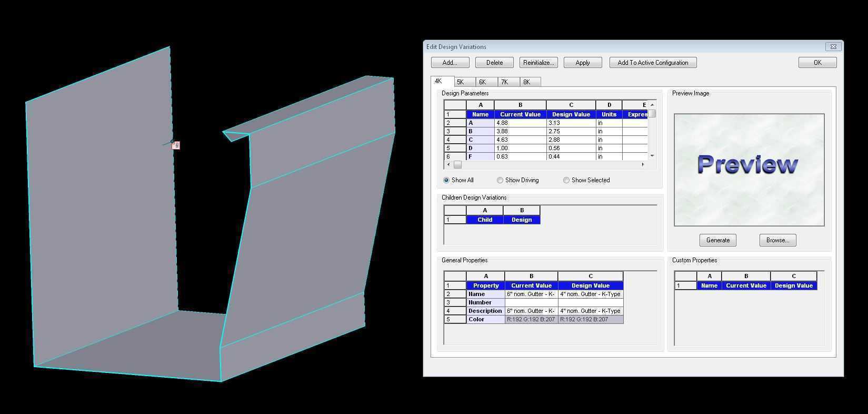Select Design Value 0.56 for parameter D
868x414 pixels.
tap(571, 148)
